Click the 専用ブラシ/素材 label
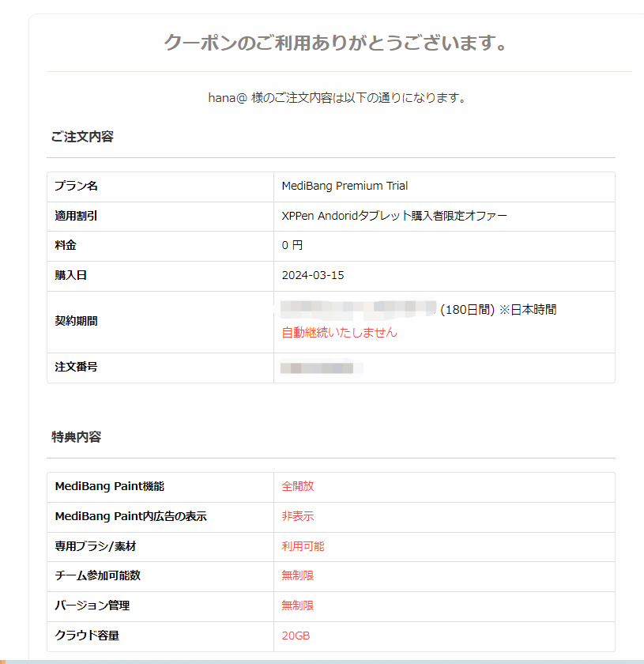Screen dimensions: 644x664 tap(96, 546)
